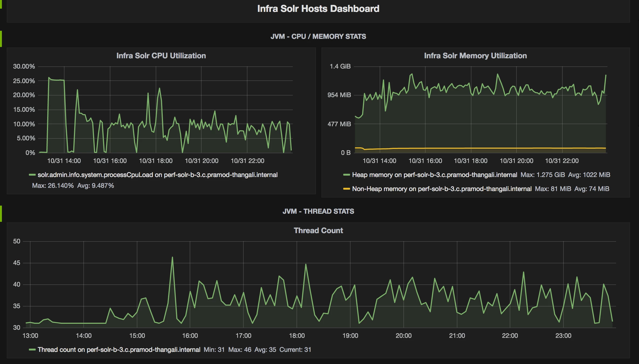Open color picker for processCpuLoad green swatch
This screenshot has width=639, height=364.
(32, 175)
